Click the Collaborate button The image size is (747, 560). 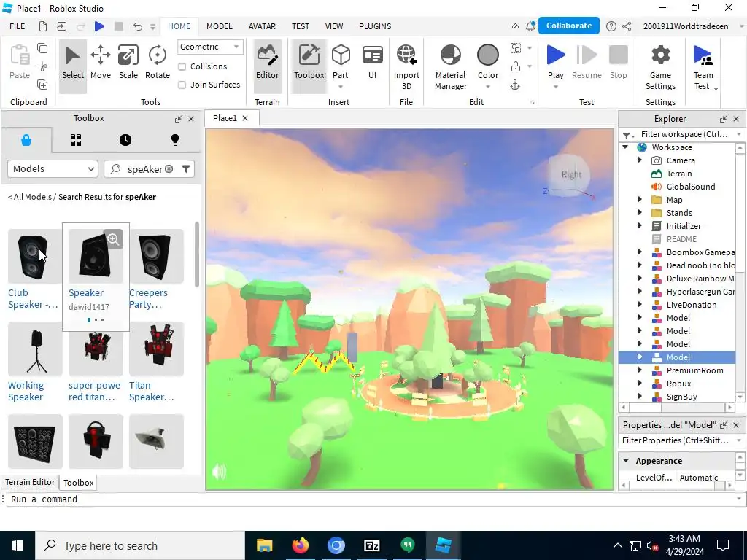569,26
